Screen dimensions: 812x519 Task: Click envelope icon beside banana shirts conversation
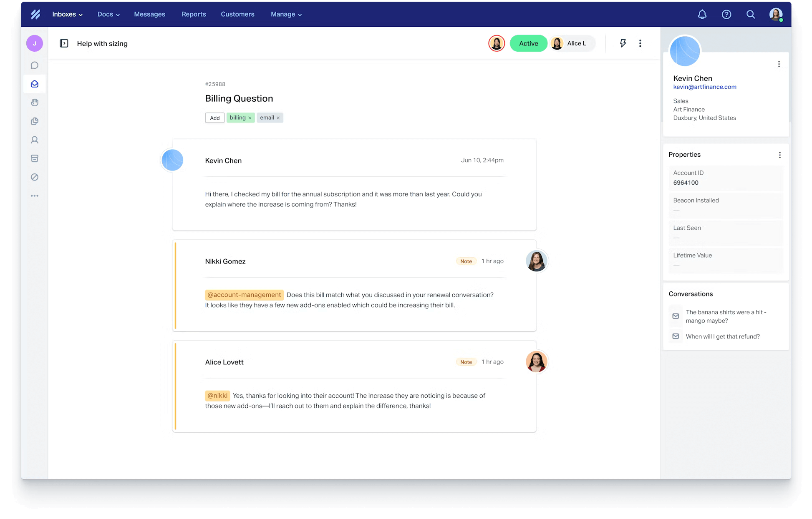tap(676, 316)
